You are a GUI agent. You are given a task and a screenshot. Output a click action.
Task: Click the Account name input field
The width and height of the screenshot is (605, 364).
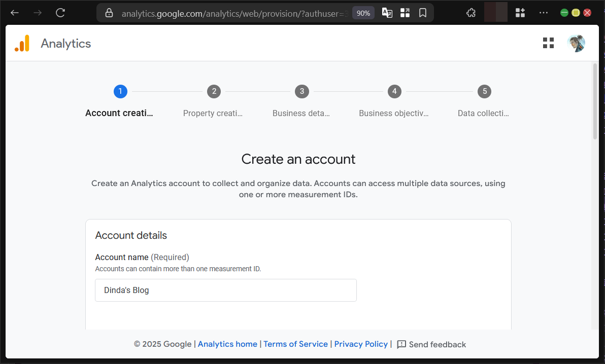[x=225, y=290]
